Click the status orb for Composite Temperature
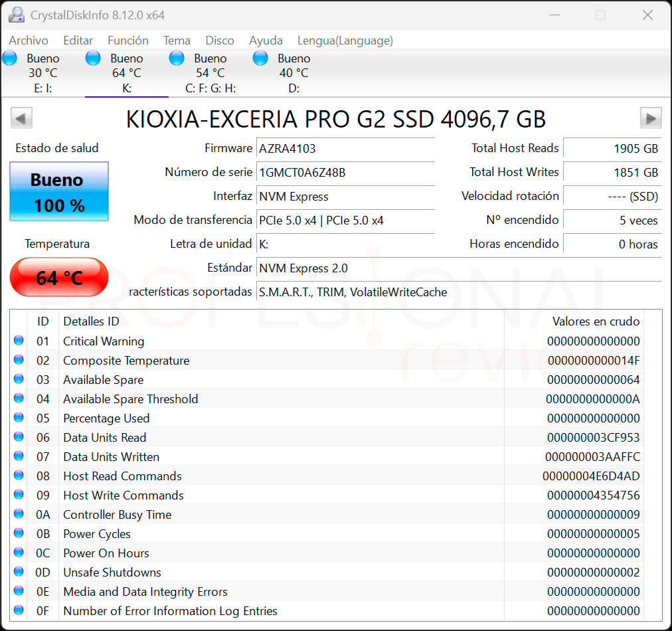This screenshot has width=672, height=631. point(19,359)
